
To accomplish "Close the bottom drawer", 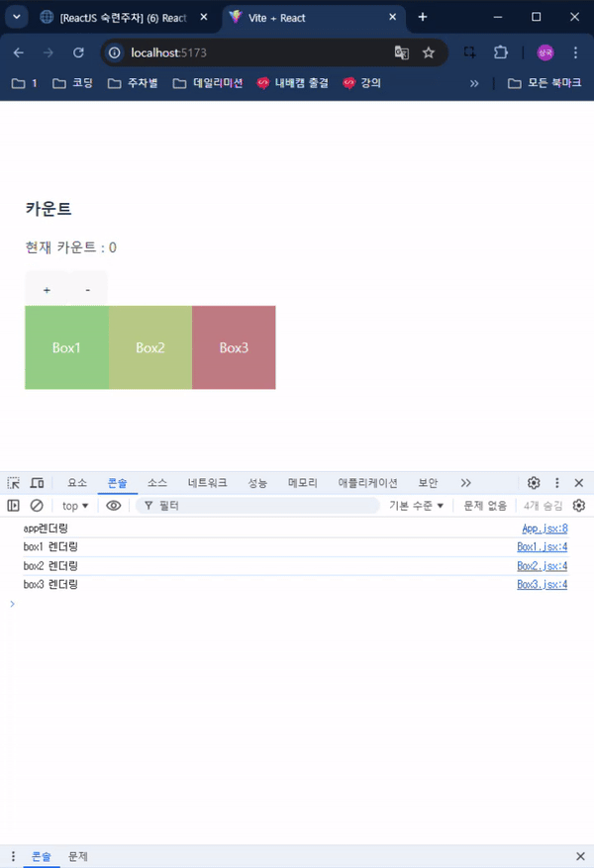I will (x=580, y=856).
